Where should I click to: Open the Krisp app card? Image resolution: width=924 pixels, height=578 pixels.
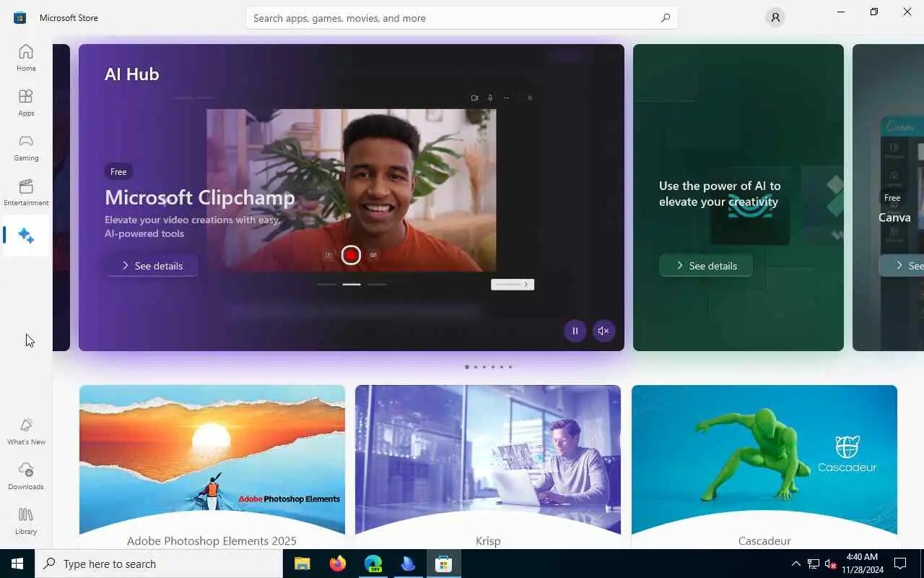pyautogui.click(x=488, y=467)
